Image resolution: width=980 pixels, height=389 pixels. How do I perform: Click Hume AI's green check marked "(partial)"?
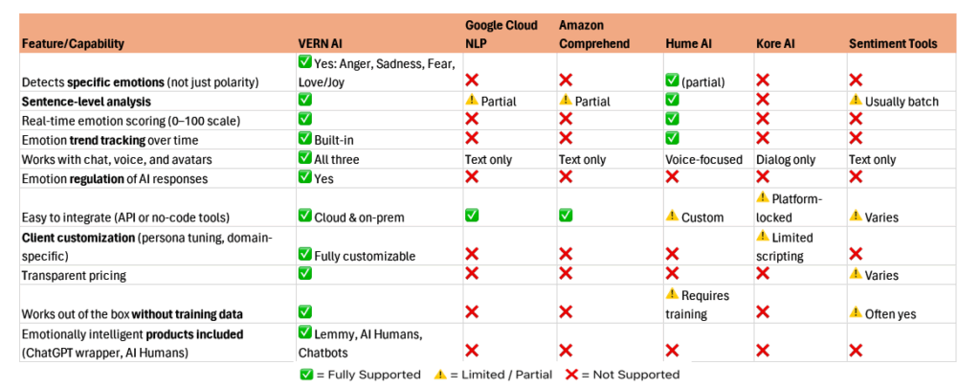tap(673, 81)
